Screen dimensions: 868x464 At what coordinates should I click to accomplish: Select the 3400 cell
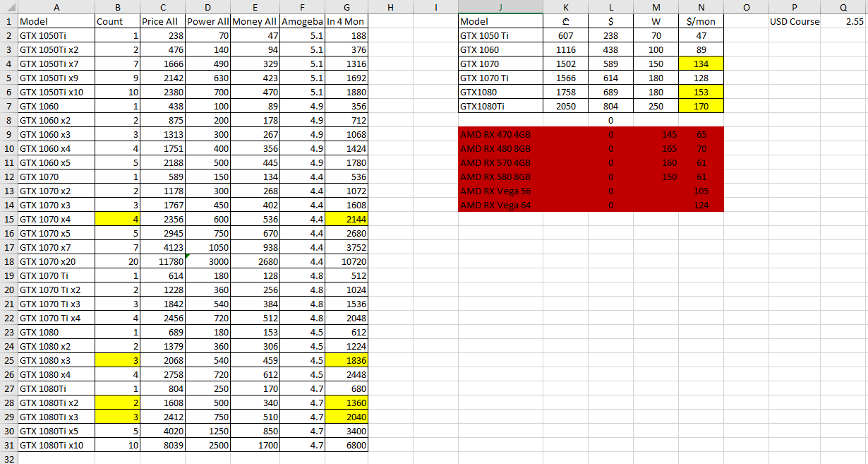click(x=346, y=431)
